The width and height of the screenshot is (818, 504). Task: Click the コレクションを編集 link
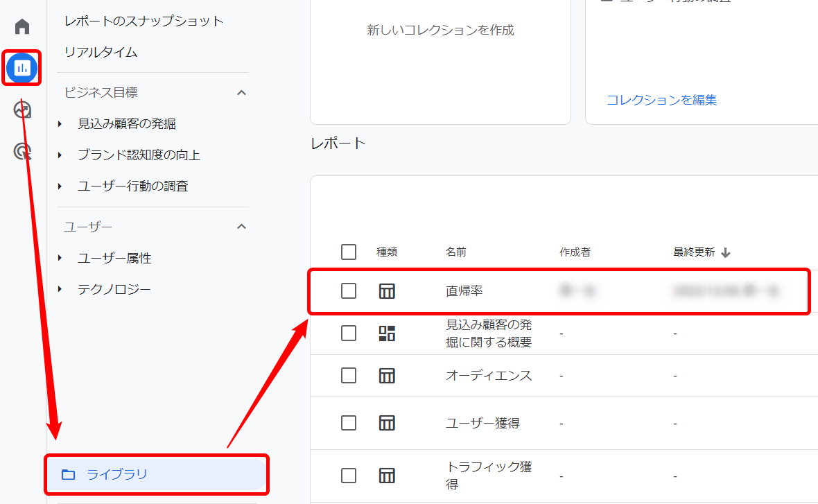point(661,100)
